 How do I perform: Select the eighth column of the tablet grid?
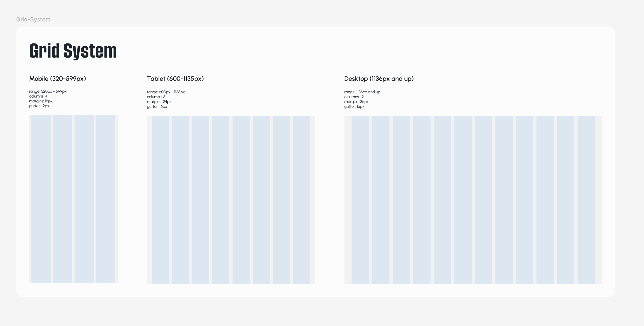302,200
